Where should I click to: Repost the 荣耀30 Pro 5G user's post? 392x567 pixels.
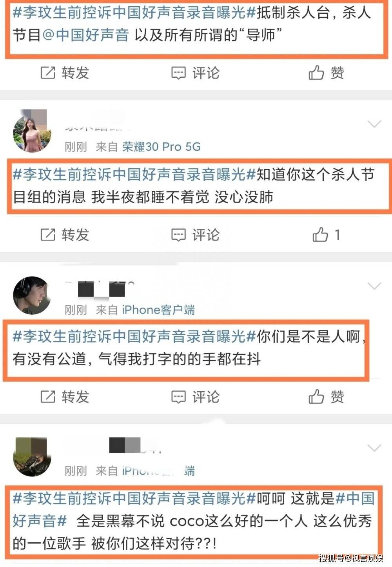click(x=65, y=235)
